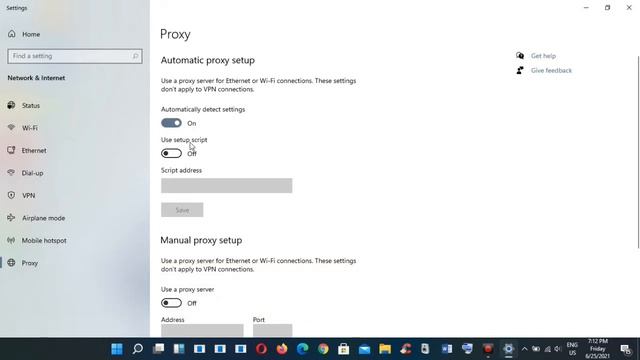Image resolution: width=640 pixels, height=360 pixels.
Task: Select the Proxy sidebar label
Action: [x=30, y=263]
